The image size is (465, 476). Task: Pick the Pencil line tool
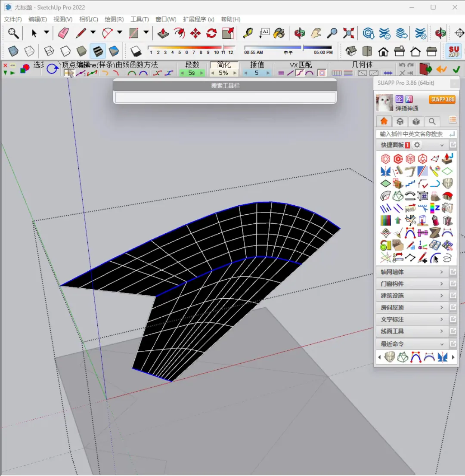tap(81, 33)
